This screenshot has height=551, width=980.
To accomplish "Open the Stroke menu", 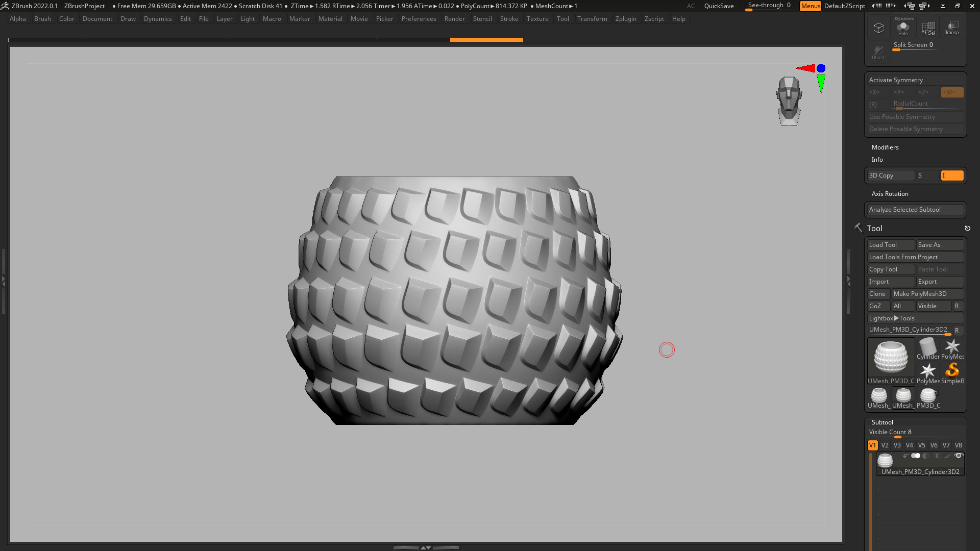I will click(x=509, y=19).
